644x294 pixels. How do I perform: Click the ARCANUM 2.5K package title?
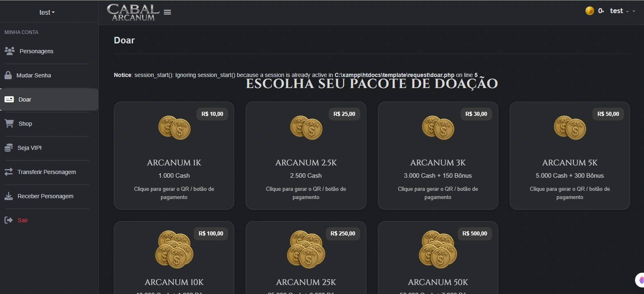(x=306, y=163)
